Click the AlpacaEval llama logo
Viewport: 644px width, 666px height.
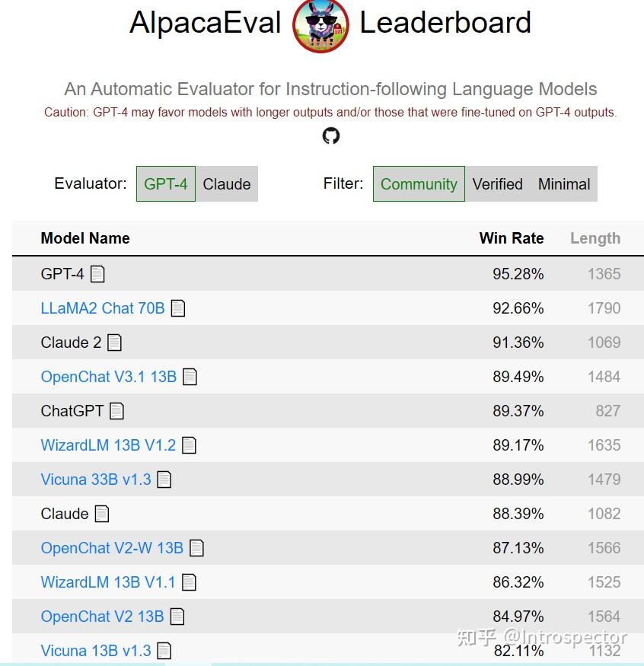pyautogui.click(x=320, y=26)
